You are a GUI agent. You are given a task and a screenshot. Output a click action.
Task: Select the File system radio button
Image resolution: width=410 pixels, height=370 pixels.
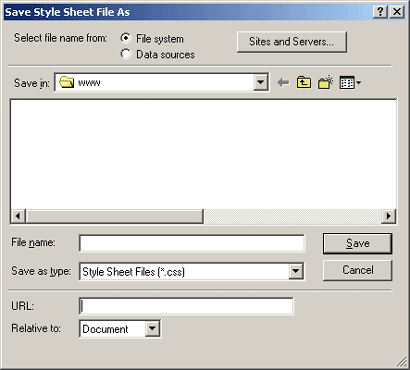point(126,38)
